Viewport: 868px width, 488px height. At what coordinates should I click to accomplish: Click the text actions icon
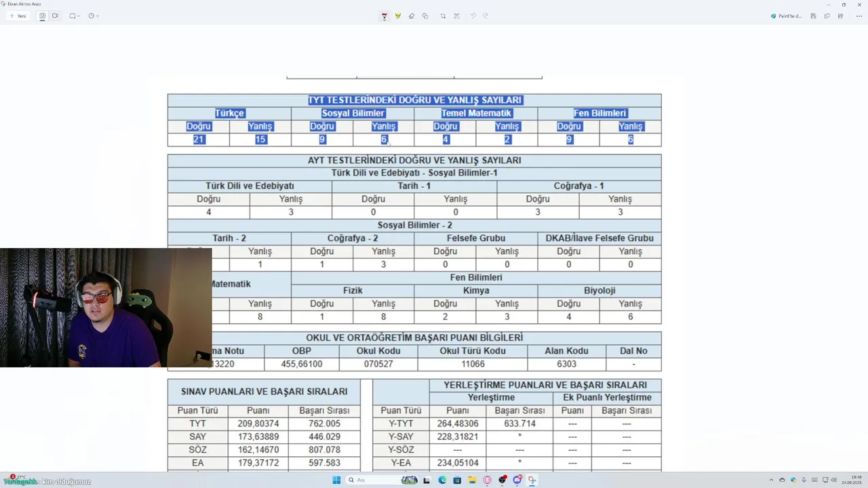pos(456,16)
